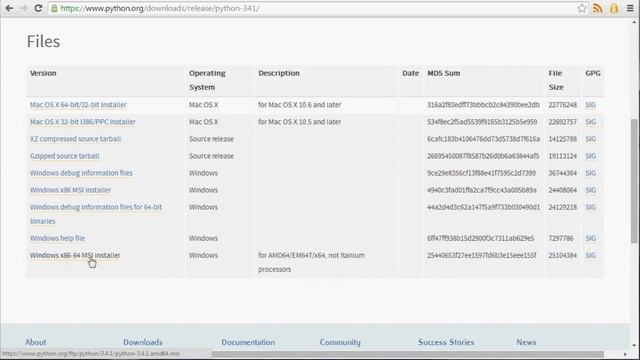Select MD5 value 316a2f83edff73bbbcb2c84390bee2db
This screenshot has width=640, height=360.
(483, 105)
